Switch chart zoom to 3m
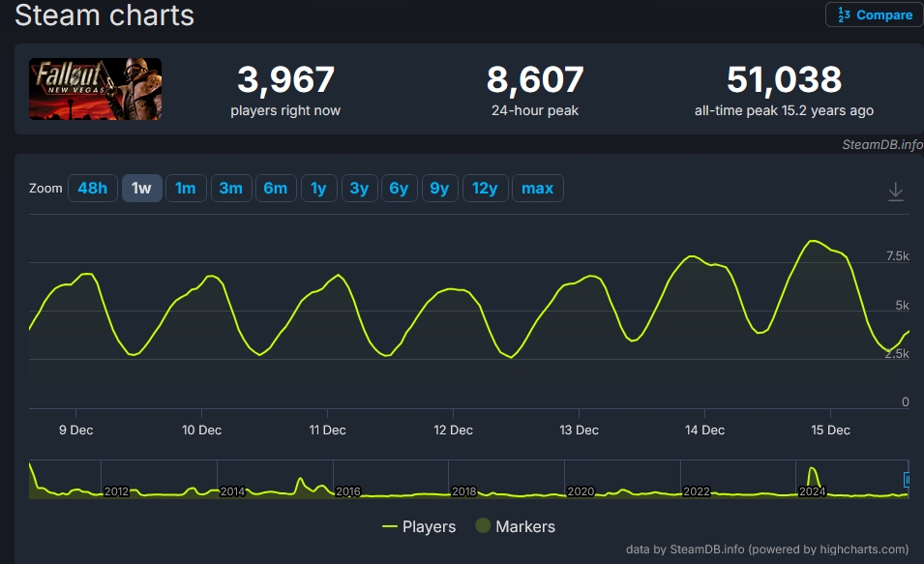 point(231,188)
